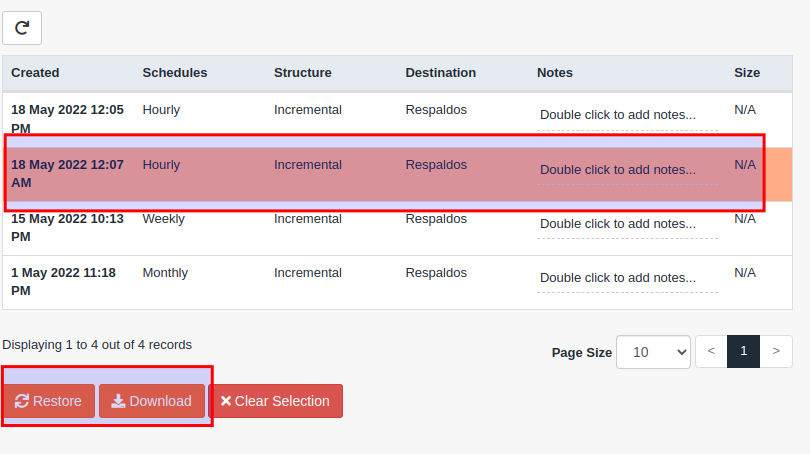Sort by the Created column header
The width and height of the screenshot is (810, 454).
(x=35, y=73)
